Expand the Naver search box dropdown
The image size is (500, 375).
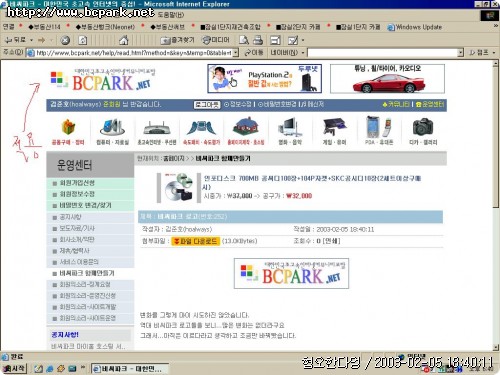click(x=460, y=53)
